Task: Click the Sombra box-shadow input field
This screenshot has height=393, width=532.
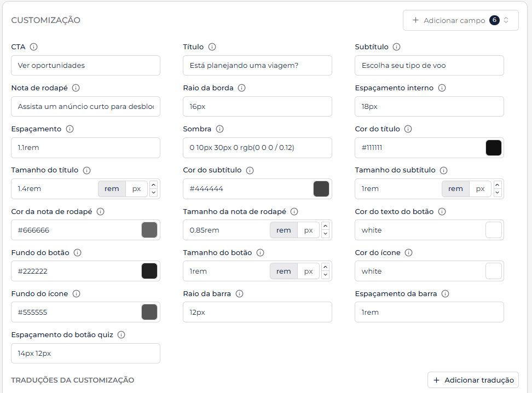Action: pos(257,148)
